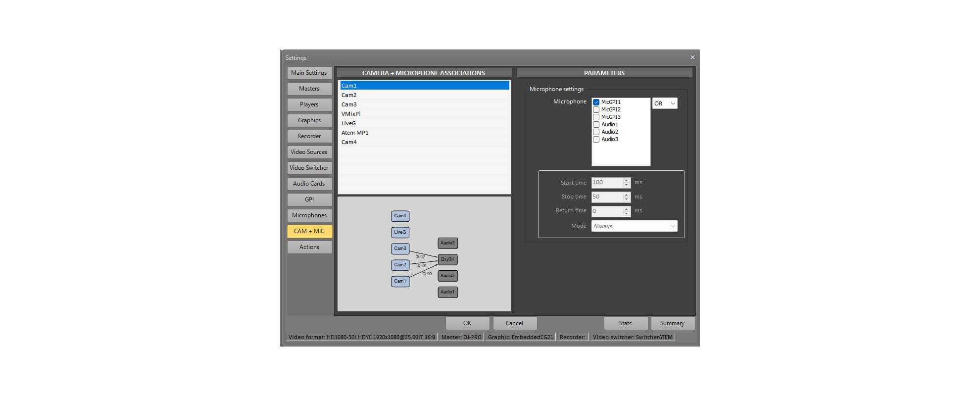Click the Cam4 node in diagram
Image resolution: width=980 pixels, height=396 pixels.
coord(400,216)
